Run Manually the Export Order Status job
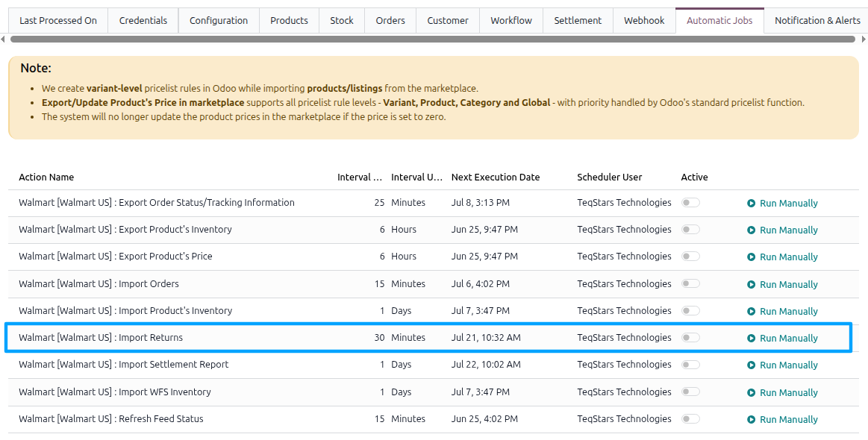The width and height of the screenshot is (868, 440). 782,203
